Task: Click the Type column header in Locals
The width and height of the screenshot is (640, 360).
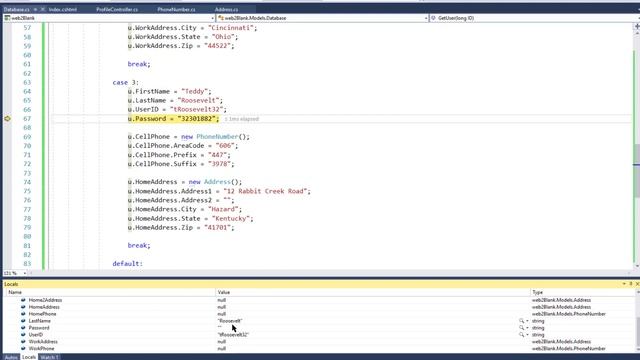Action: [x=583, y=292]
